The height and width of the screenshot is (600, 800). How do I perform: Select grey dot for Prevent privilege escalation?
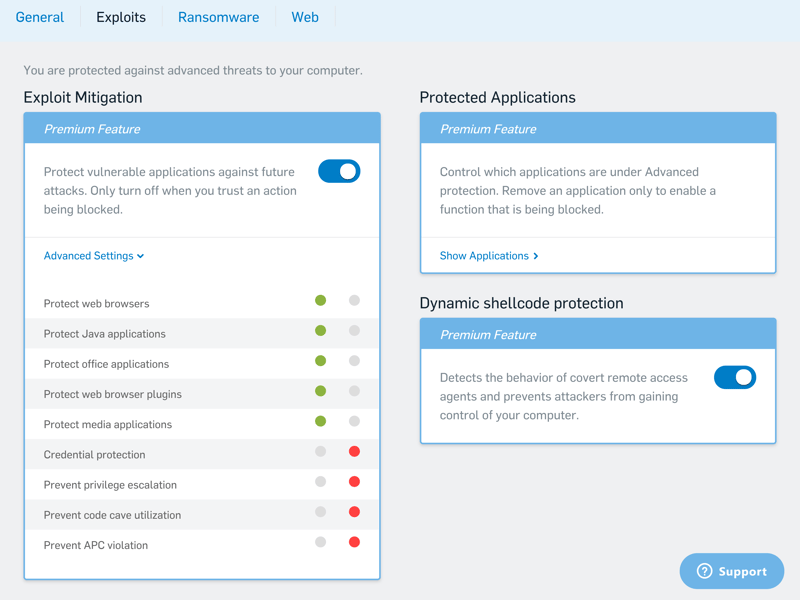pos(320,482)
